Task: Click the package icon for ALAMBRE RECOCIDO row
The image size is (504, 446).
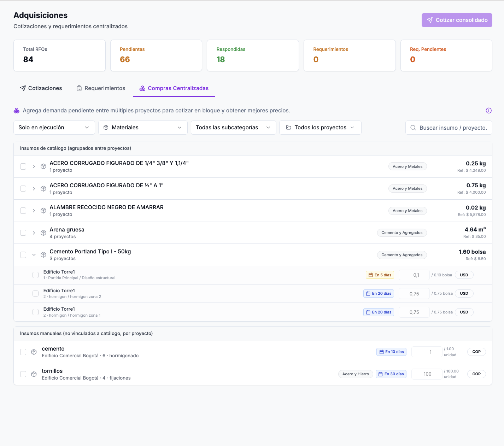Action: [43, 211]
